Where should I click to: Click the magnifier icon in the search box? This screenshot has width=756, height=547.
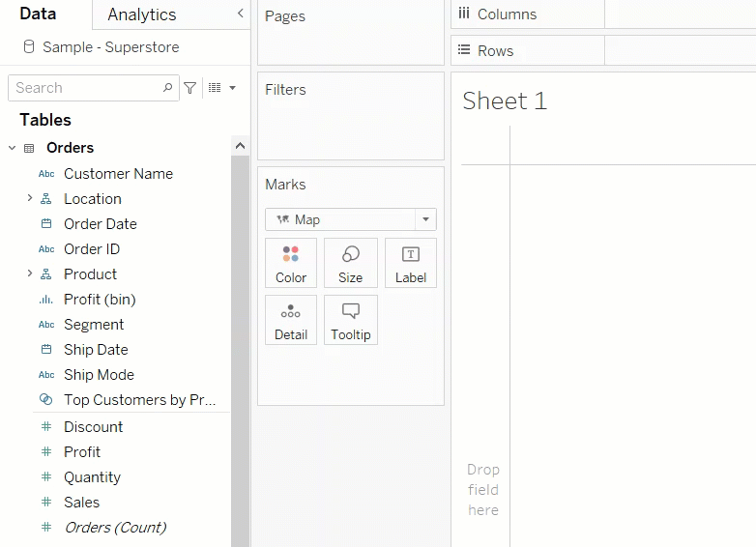click(168, 88)
